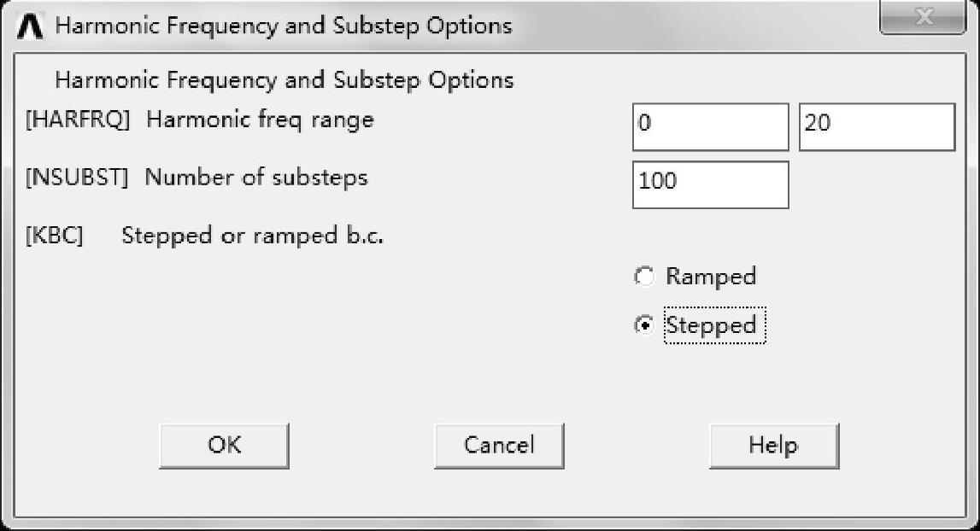Viewport: 980px width, 531px height.
Task: Click the [HARFRQ] command label
Action: coord(78,120)
